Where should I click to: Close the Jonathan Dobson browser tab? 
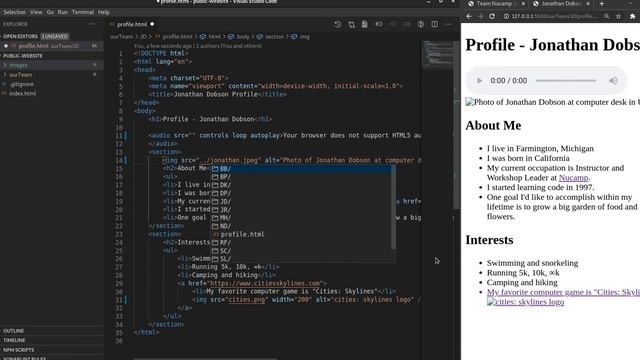(x=588, y=4)
